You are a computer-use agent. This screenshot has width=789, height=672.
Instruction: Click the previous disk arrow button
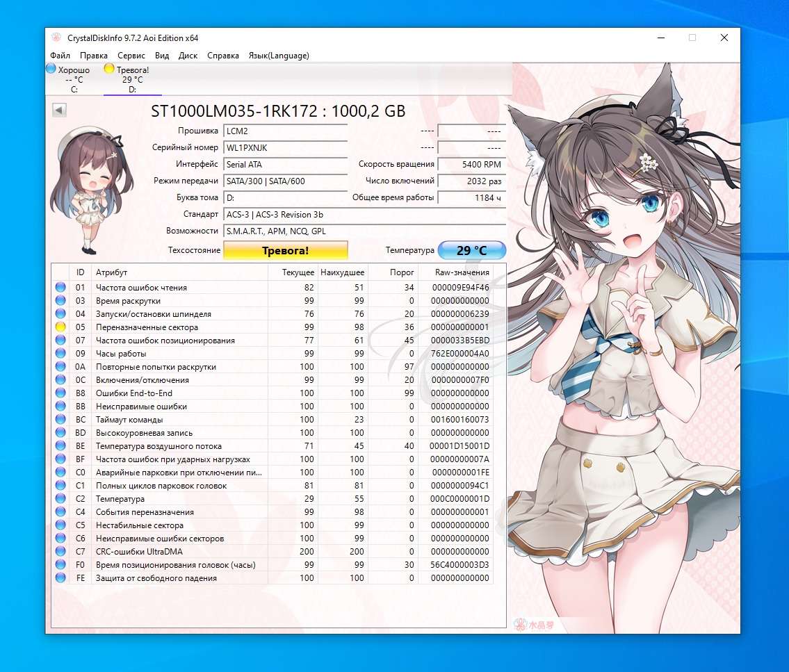(x=59, y=110)
